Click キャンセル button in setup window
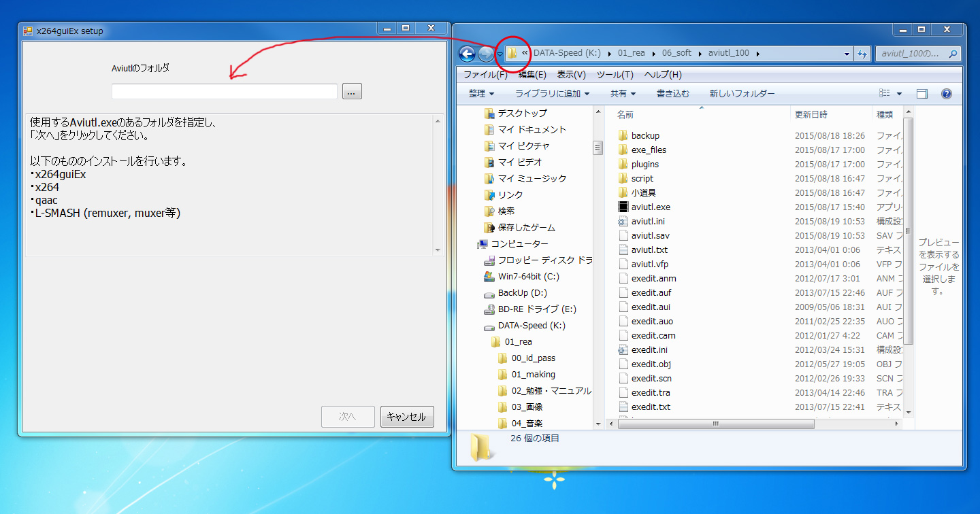This screenshot has width=980, height=514. coord(407,417)
